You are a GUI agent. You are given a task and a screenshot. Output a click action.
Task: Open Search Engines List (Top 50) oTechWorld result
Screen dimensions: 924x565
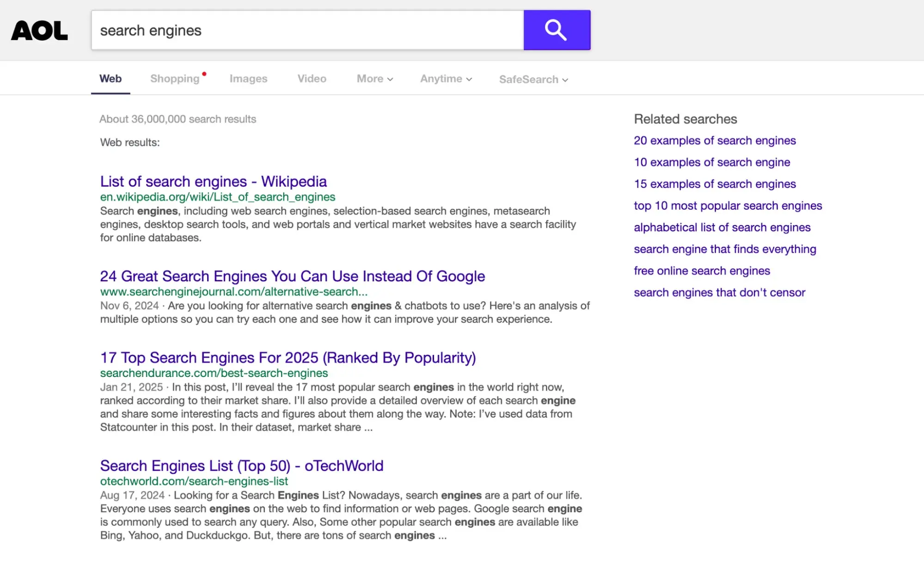[242, 466]
